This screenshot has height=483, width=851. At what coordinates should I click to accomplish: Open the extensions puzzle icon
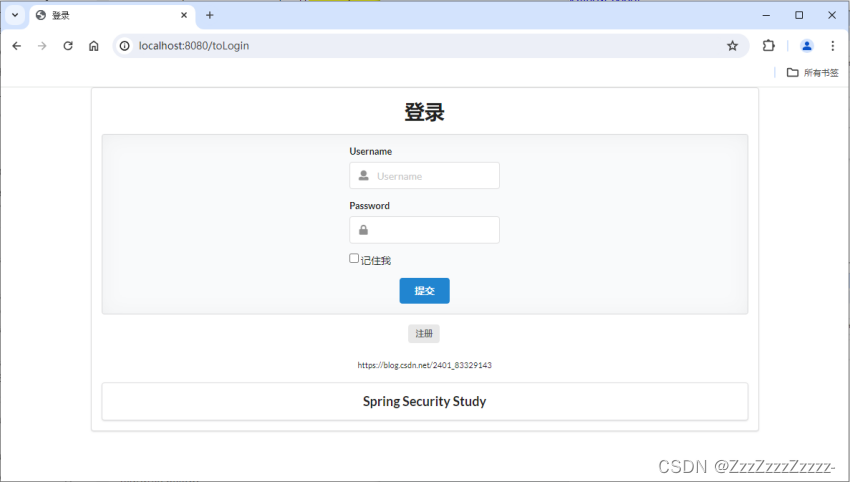tap(769, 46)
